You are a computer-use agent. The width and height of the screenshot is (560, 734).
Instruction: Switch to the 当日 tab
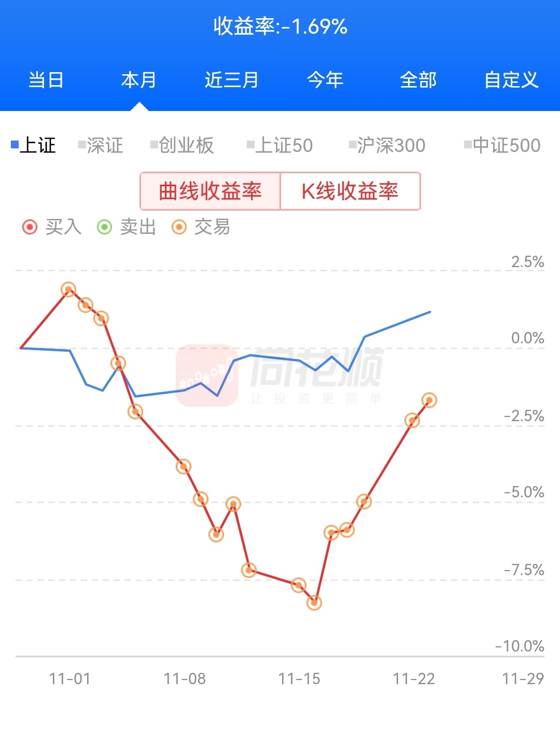46,80
